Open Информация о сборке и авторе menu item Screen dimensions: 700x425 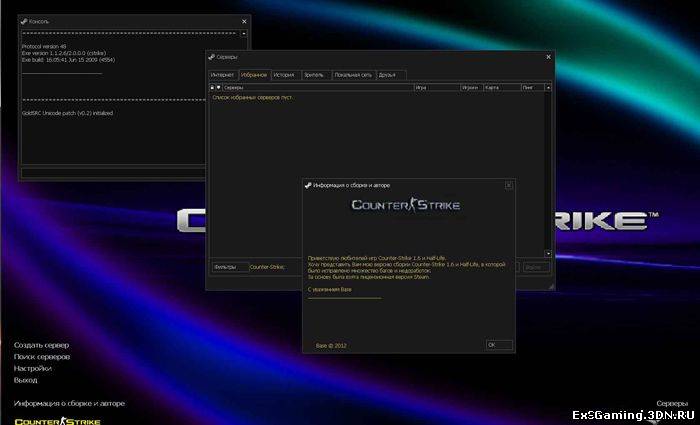[x=69, y=403]
